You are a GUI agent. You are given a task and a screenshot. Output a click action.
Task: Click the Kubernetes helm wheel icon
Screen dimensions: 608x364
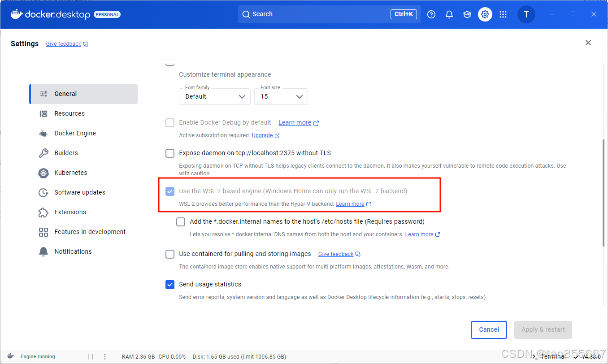43,173
